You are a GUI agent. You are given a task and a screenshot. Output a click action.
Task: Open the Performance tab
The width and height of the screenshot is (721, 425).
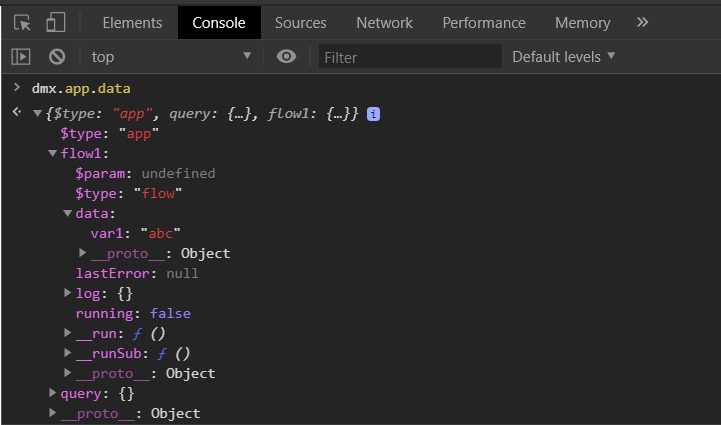(484, 23)
